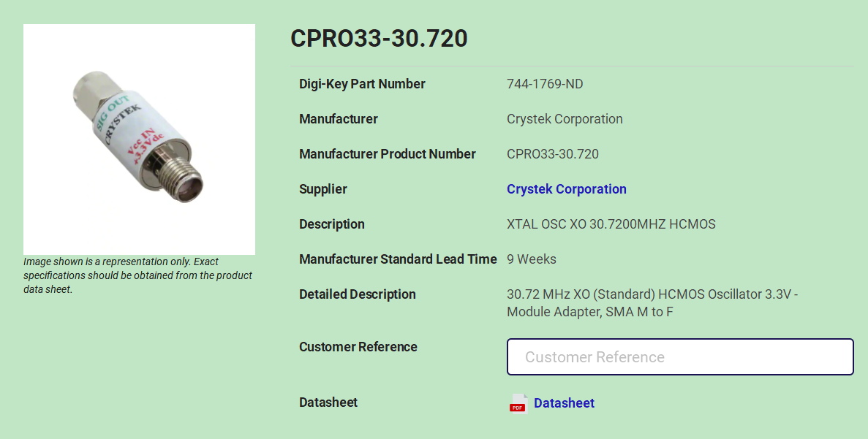Viewport: 868px width, 439px height.
Task: Select the Crystek Corporation manufacturer name
Action: click(x=565, y=118)
